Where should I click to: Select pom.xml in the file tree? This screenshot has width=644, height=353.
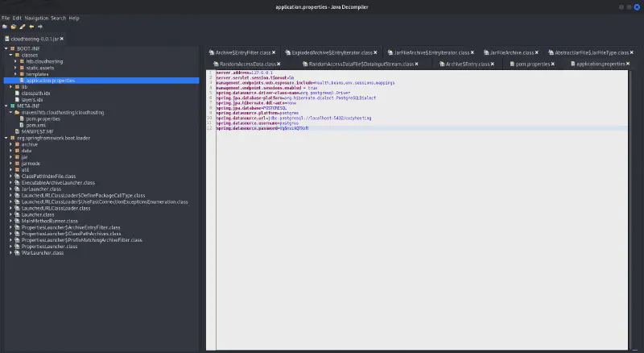click(x=36, y=125)
